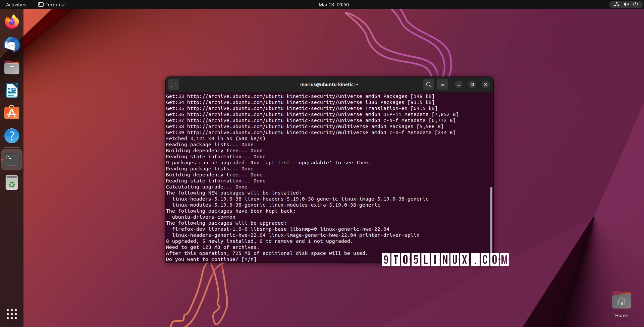The image size is (644, 327).
Task: Click Activities in the top bar
Action: pyautogui.click(x=15, y=4)
